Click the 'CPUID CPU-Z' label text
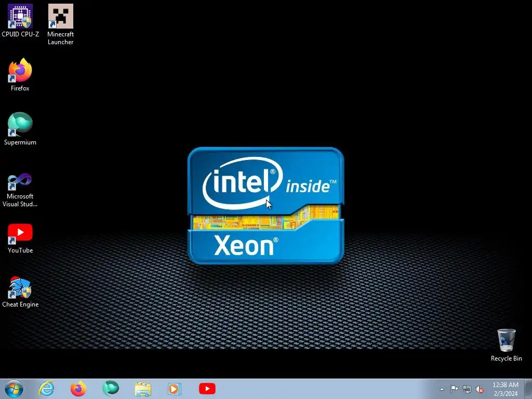Viewport: 532px width, 399px height. point(20,34)
